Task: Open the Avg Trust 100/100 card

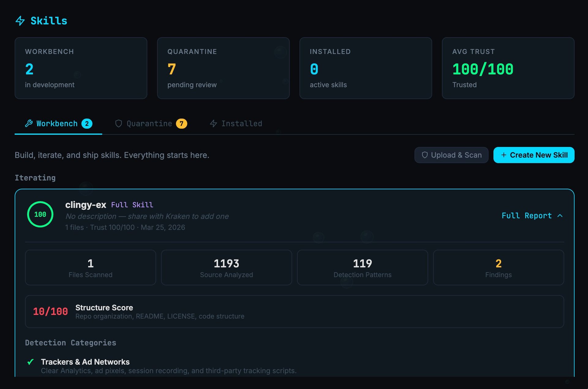Action: click(x=508, y=68)
